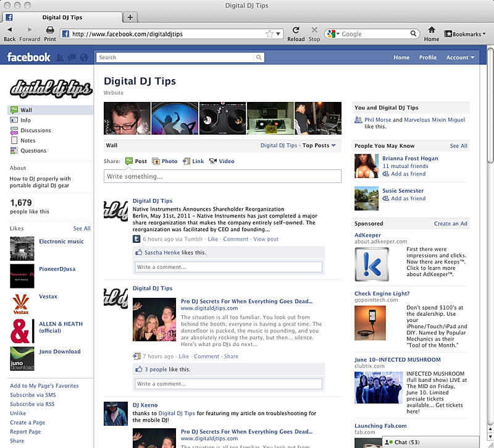Open Google search engine selector dropdown
Viewport: 494px width, 448px height.
[x=333, y=34]
